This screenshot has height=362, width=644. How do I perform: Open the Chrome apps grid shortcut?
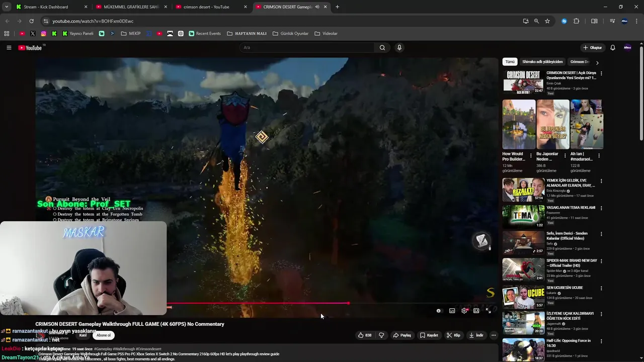coord(7,34)
